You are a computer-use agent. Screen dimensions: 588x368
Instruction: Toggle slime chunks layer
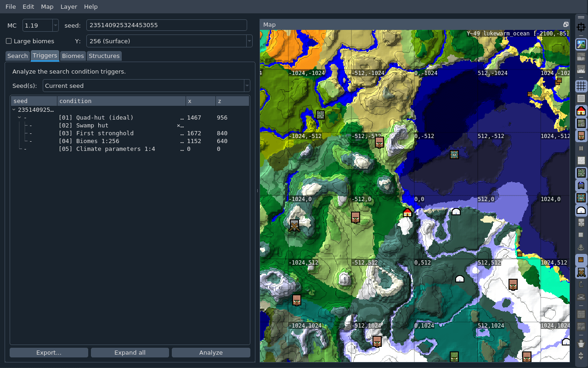[581, 98]
